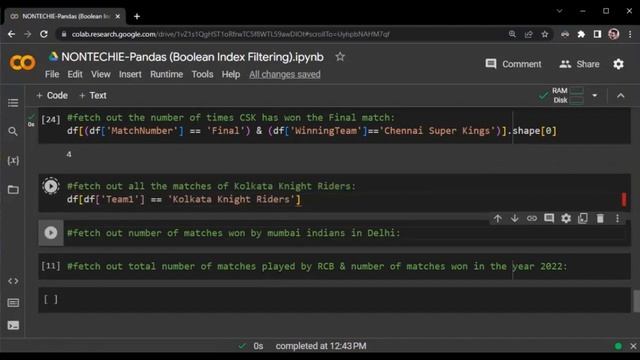Move the selected cell up
This screenshot has height=360, width=640.
[498, 218]
